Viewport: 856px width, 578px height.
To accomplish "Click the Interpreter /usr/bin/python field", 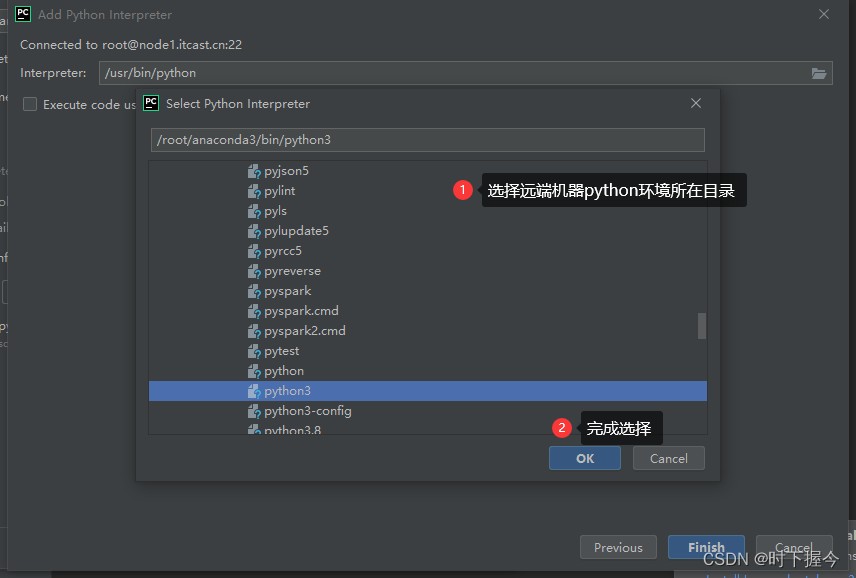I will [465, 73].
